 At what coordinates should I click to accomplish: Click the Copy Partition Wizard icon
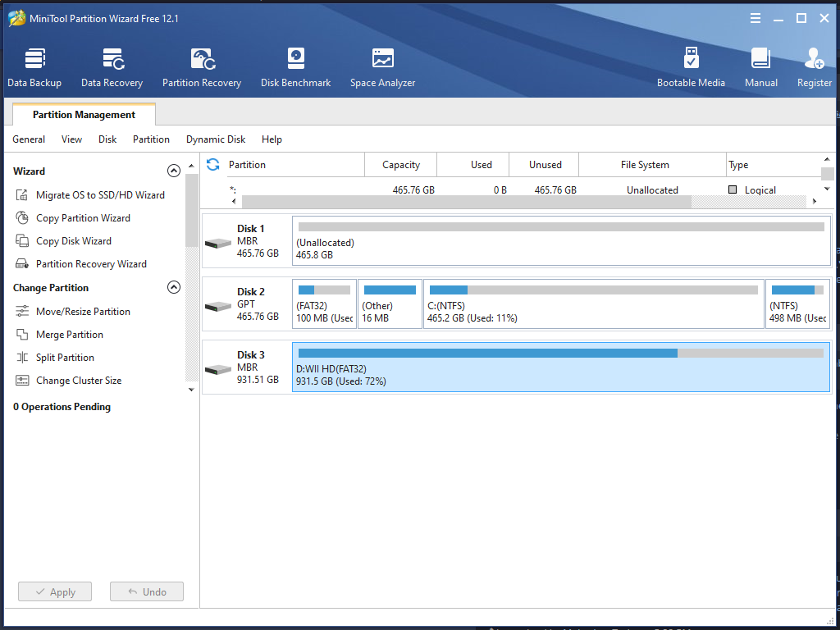click(x=22, y=218)
